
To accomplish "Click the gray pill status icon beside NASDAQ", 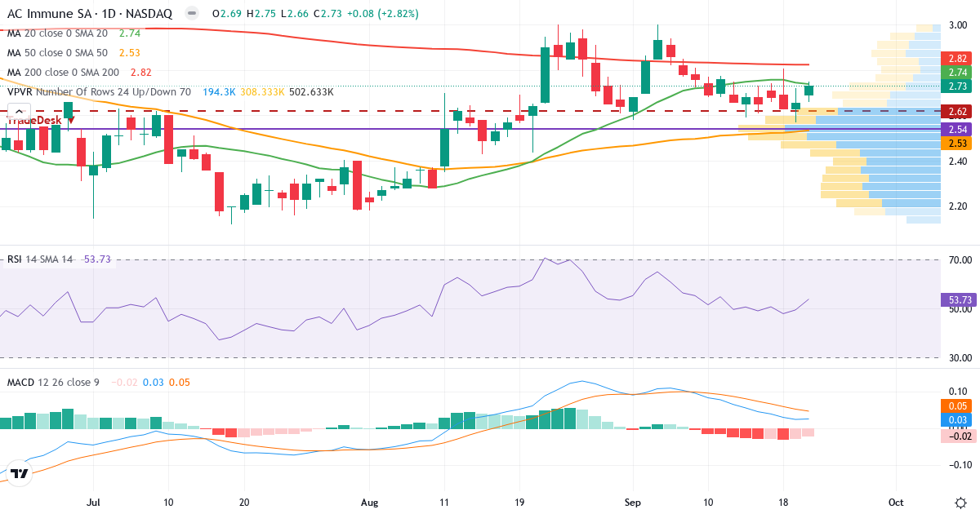I will [x=191, y=14].
